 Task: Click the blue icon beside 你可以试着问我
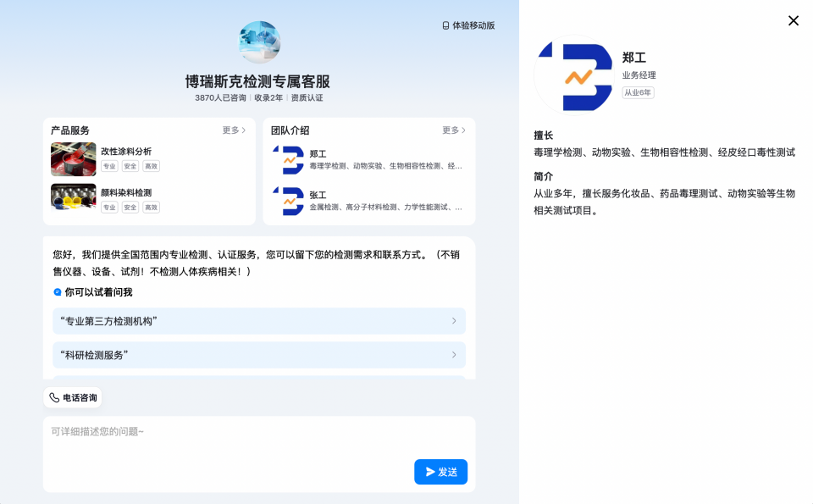pyautogui.click(x=58, y=292)
